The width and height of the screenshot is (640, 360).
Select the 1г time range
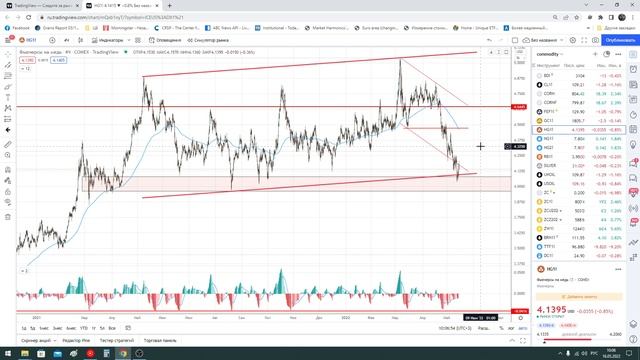93,328
